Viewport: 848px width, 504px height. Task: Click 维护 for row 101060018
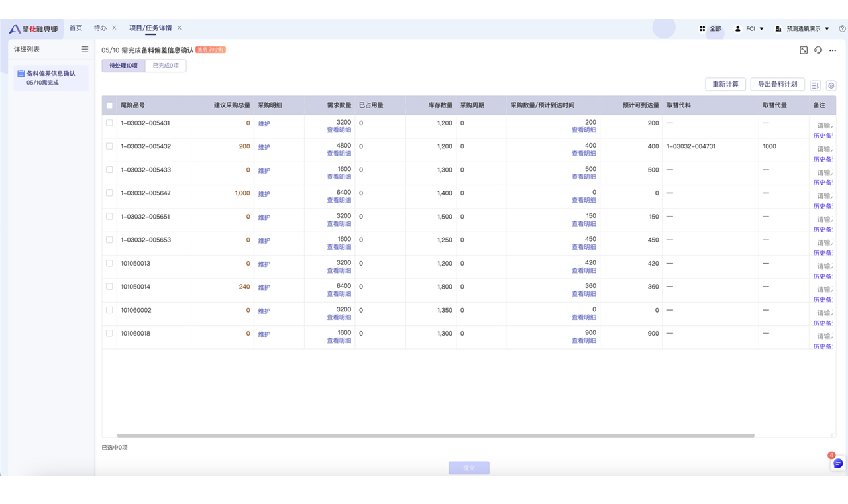coord(264,334)
